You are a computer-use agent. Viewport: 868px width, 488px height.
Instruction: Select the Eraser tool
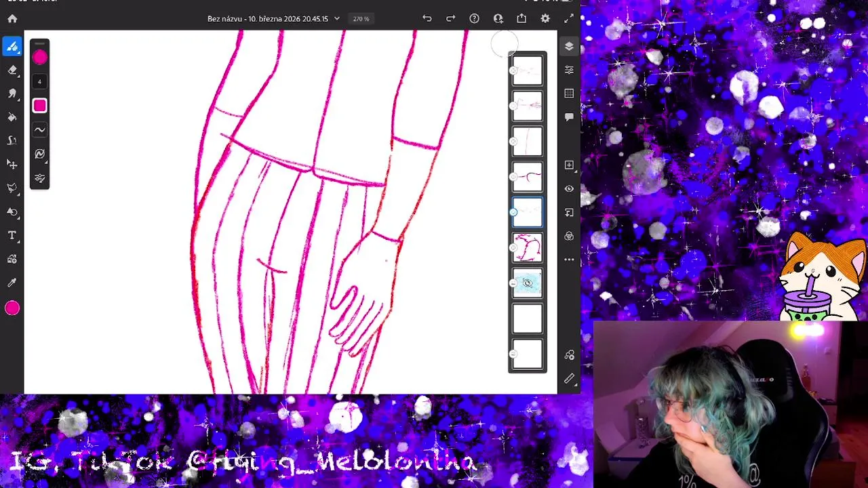pos(12,70)
